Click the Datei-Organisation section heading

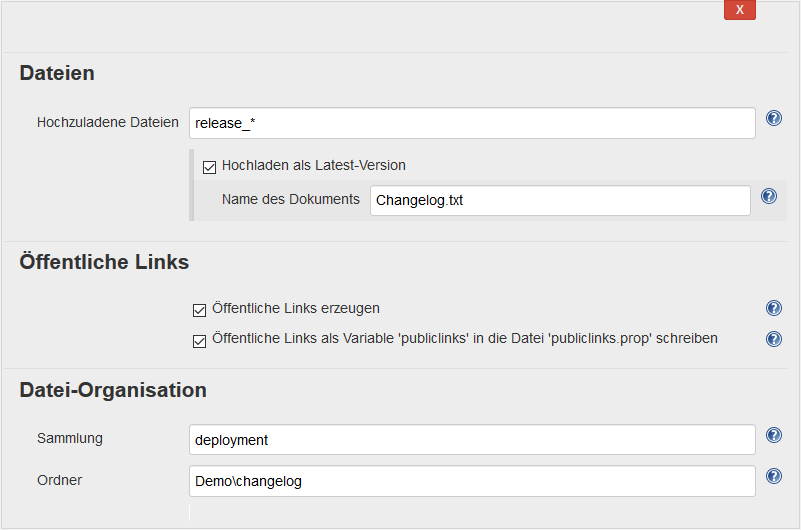pos(113,390)
